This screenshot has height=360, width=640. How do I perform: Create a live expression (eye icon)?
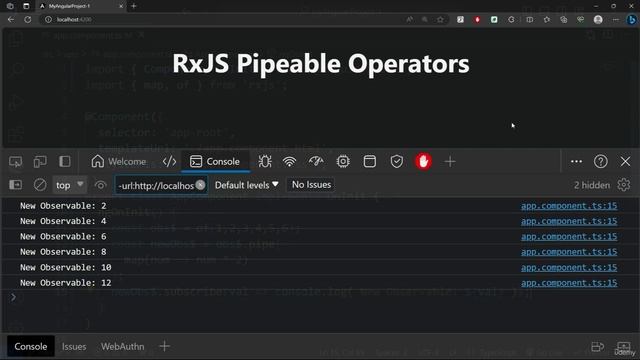(x=100, y=185)
